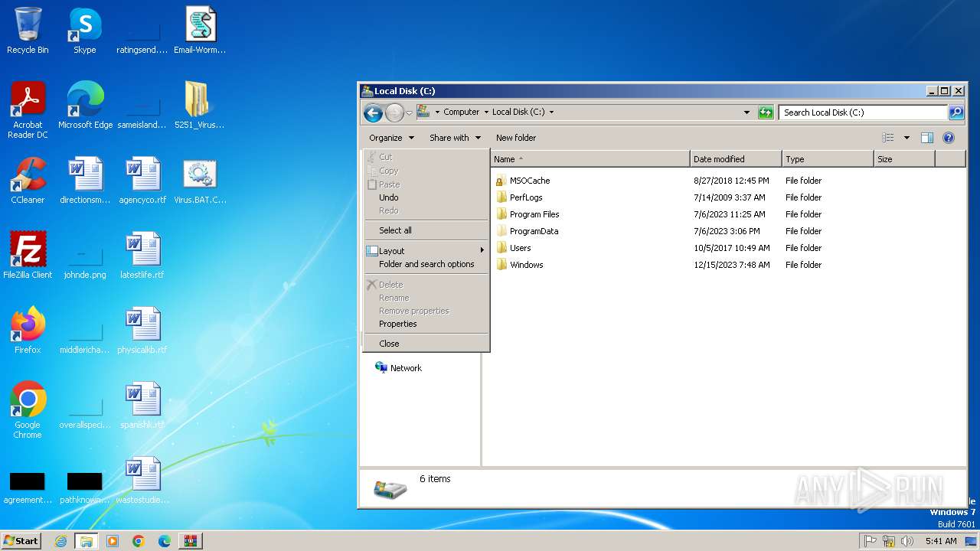Open the view options dropdown arrow
This screenshot has width=980, height=551.
point(906,138)
